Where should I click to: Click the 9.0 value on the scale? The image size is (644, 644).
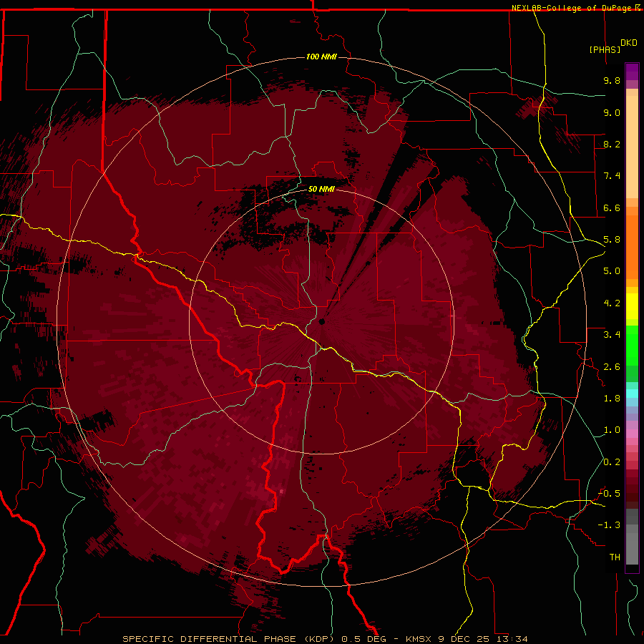tap(612, 112)
